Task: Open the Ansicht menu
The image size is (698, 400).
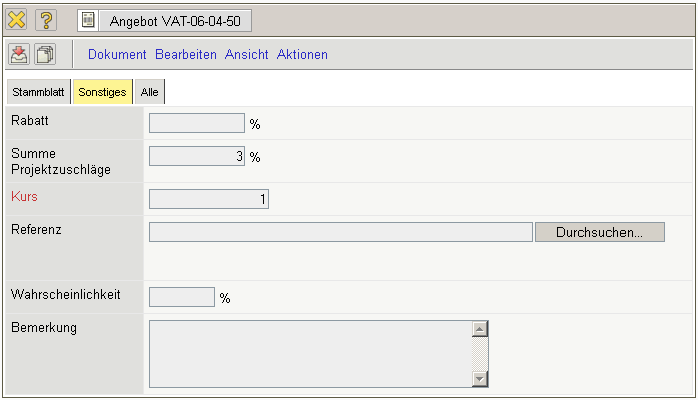Action: [246, 55]
